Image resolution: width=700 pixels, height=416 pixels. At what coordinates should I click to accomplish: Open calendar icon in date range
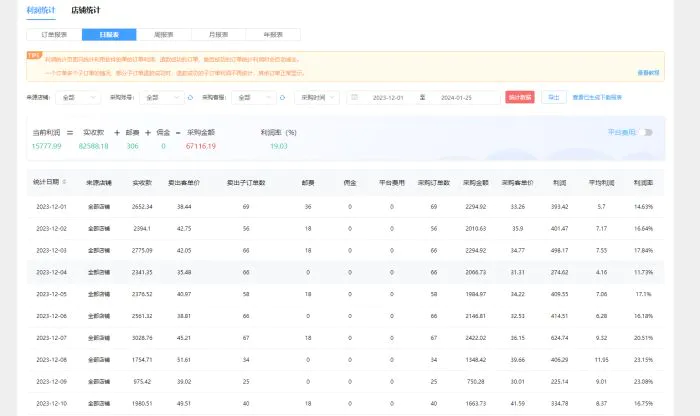tap(354, 97)
